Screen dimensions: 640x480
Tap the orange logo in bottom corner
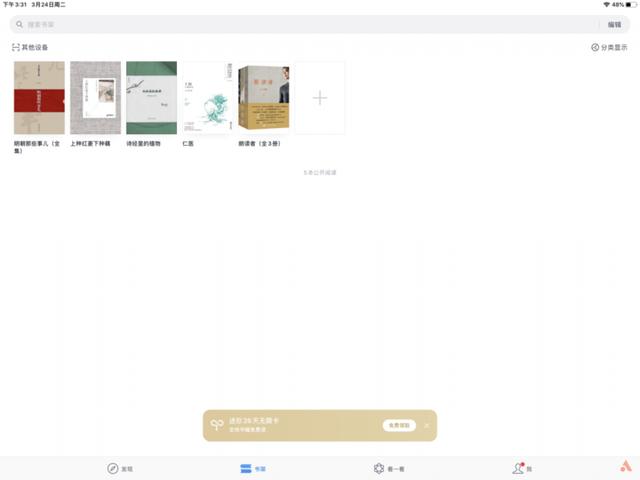tap(625, 467)
